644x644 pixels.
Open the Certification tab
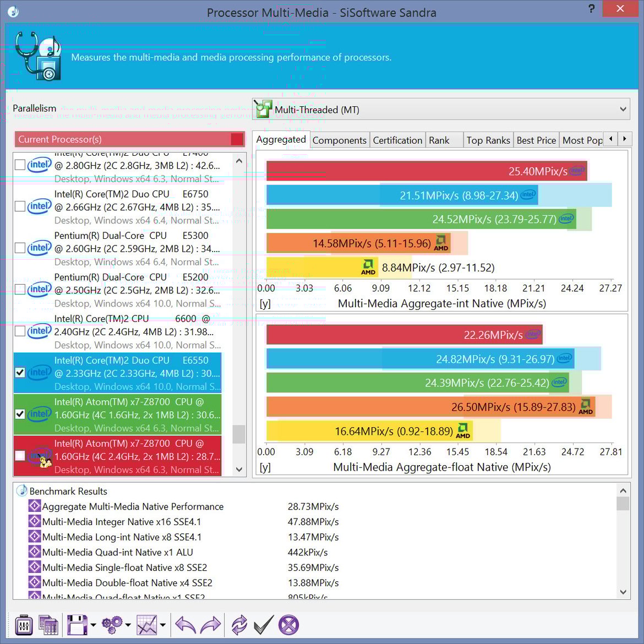pyautogui.click(x=397, y=140)
